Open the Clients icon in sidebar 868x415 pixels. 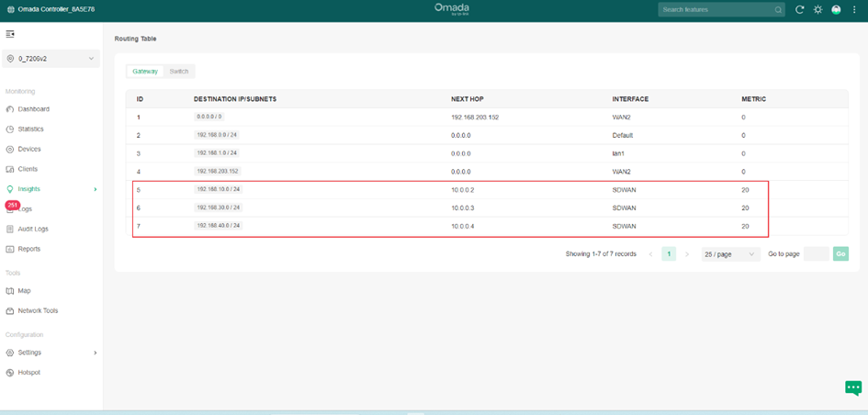point(9,169)
